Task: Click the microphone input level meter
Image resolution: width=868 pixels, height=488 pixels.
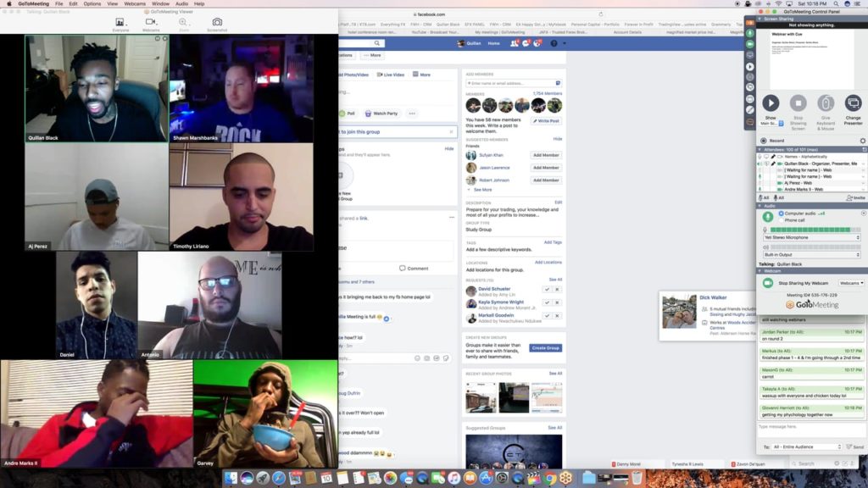Action: coord(815,230)
